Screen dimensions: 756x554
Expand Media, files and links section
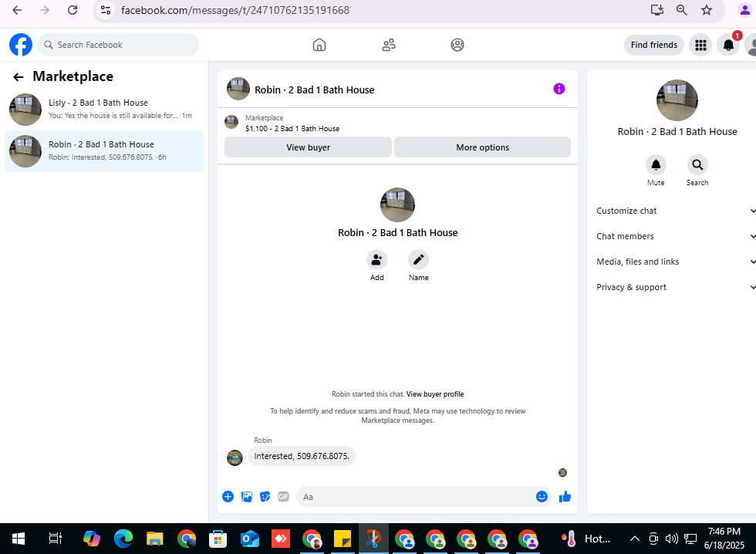(676, 262)
